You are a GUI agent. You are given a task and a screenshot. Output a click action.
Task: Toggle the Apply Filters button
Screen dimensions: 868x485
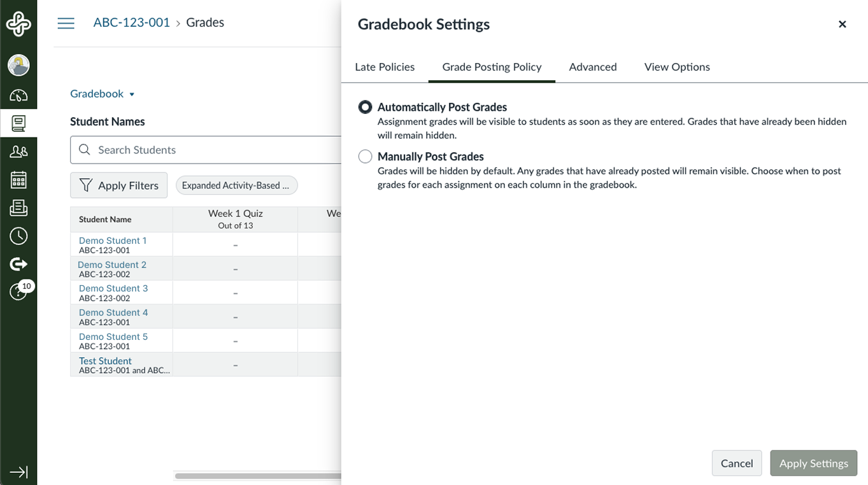[x=118, y=185]
